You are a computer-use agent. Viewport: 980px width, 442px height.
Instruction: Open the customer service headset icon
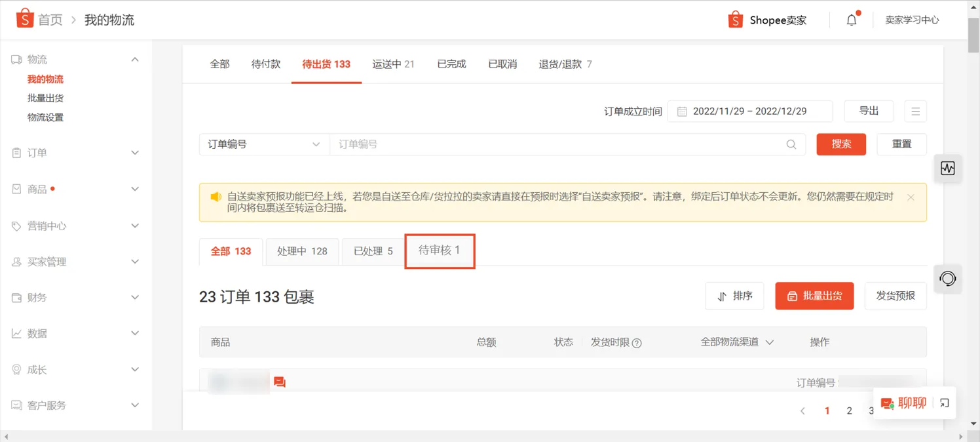(948, 279)
